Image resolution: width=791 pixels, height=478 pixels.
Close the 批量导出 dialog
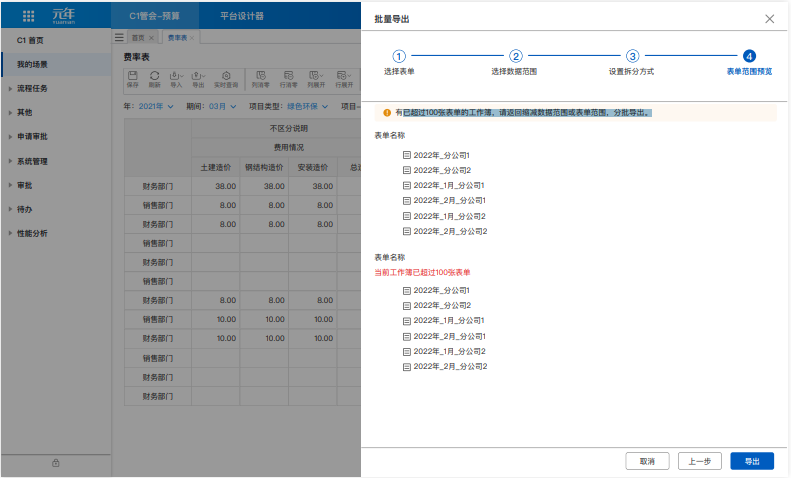[x=769, y=19]
